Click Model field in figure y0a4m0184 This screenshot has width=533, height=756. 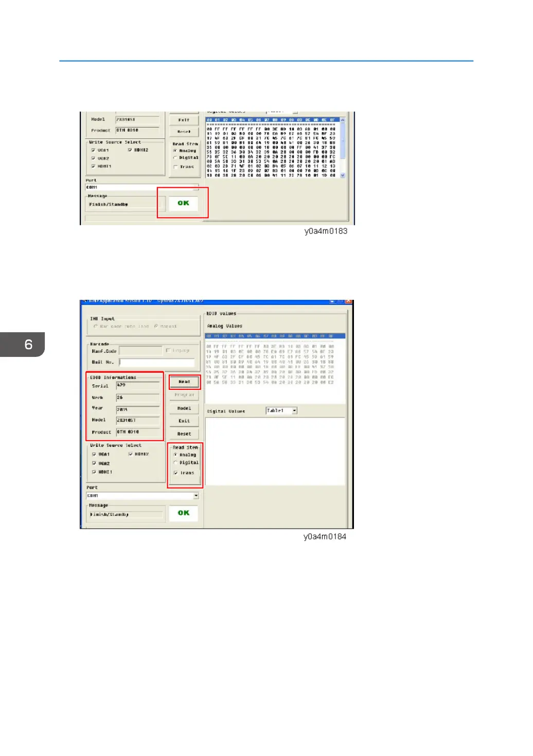click(137, 420)
